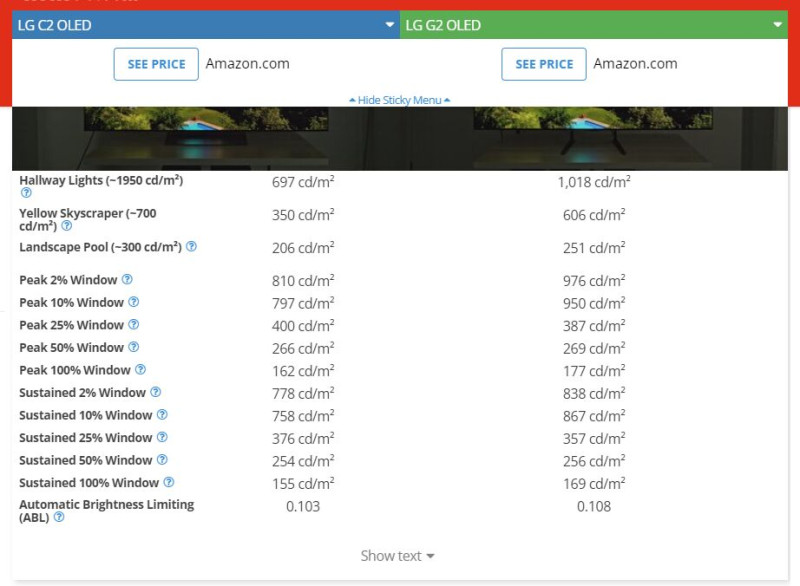The image size is (800, 586).
Task: Select the C2 value 376 cd/m²
Action: click(303, 438)
